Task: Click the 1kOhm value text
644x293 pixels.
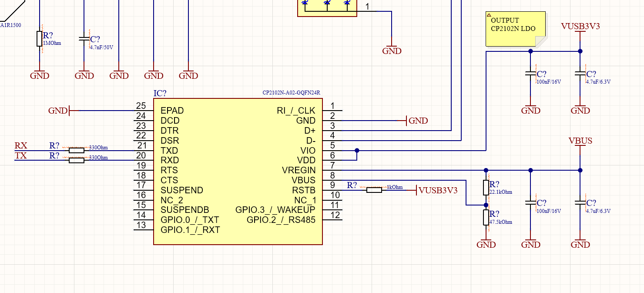Action: point(394,187)
